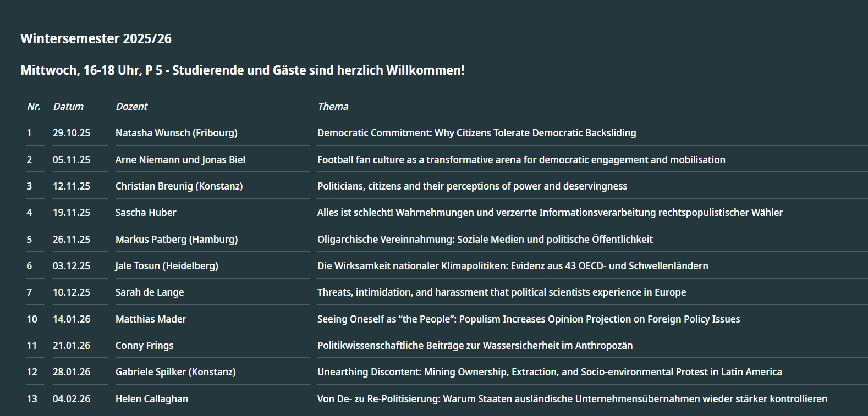Click the Nr. column header
The width and height of the screenshot is (868, 416).
tap(34, 107)
